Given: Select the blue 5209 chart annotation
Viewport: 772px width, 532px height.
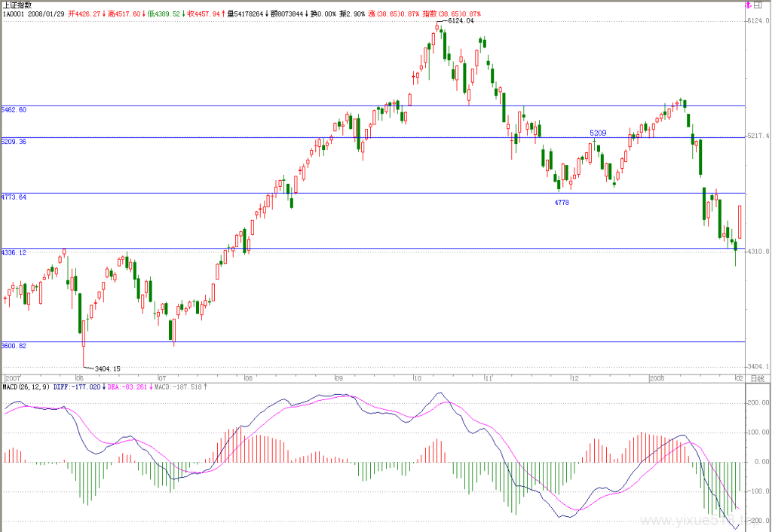Looking at the screenshot, I should tap(598, 133).
